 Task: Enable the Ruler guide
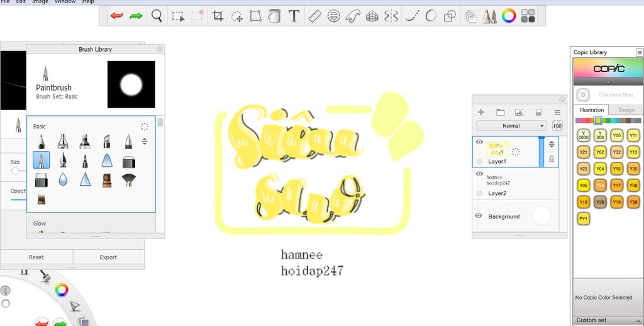pyautogui.click(x=314, y=16)
